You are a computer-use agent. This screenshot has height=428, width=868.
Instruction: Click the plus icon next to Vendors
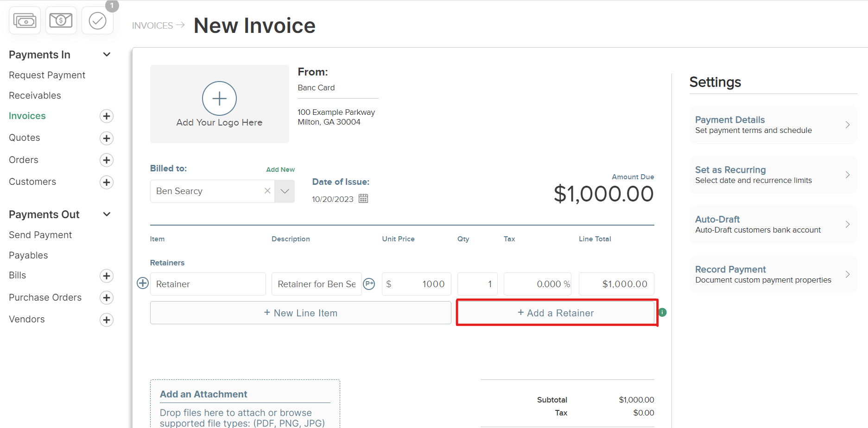[x=106, y=320]
